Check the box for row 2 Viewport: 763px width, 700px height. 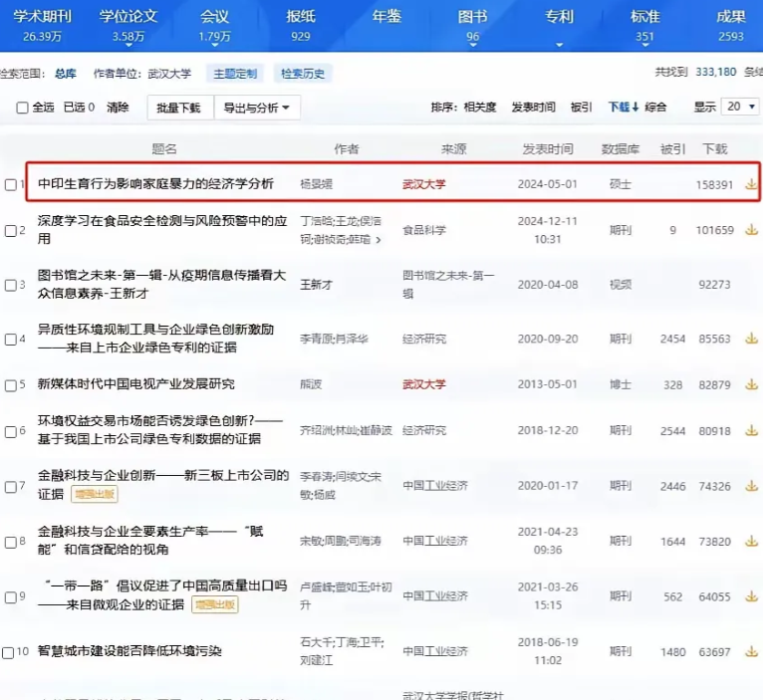coord(10,231)
